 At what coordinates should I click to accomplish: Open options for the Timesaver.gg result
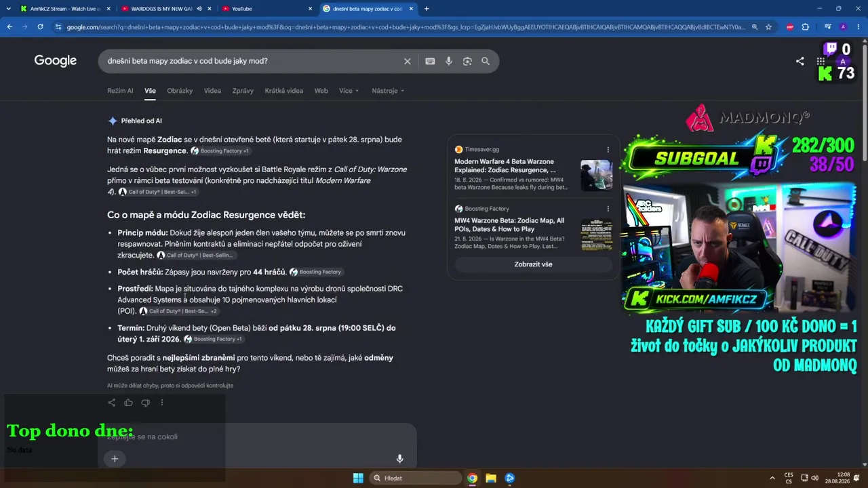[x=608, y=150]
